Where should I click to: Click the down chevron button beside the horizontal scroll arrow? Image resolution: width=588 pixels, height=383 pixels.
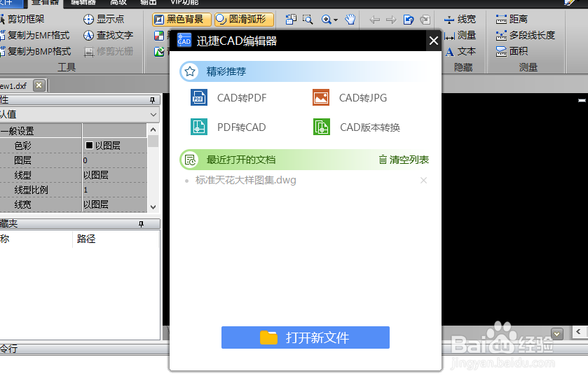(x=557, y=333)
